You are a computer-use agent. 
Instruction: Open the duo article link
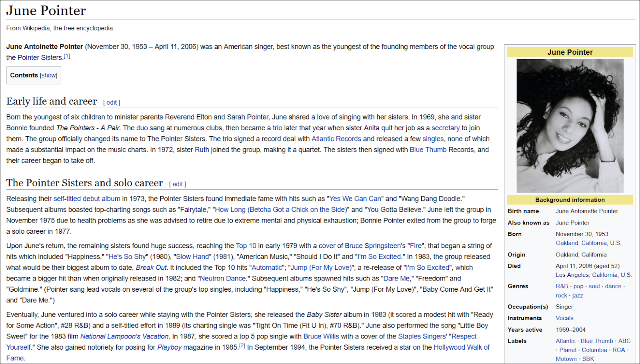pyautogui.click(x=142, y=128)
